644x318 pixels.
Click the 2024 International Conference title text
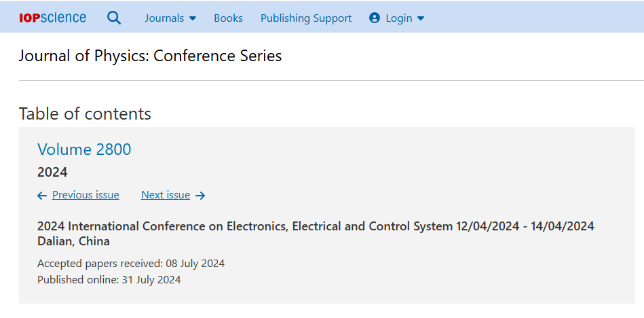[x=316, y=226]
